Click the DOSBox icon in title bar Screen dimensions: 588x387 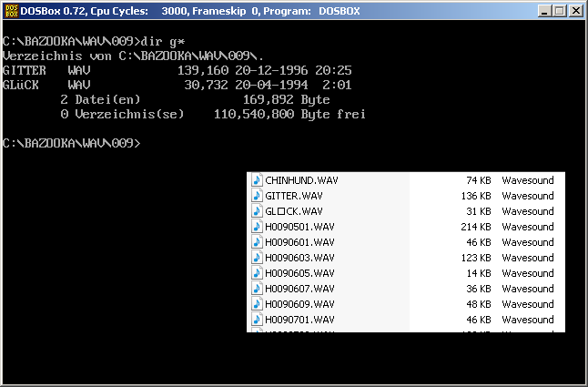point(11,11)
